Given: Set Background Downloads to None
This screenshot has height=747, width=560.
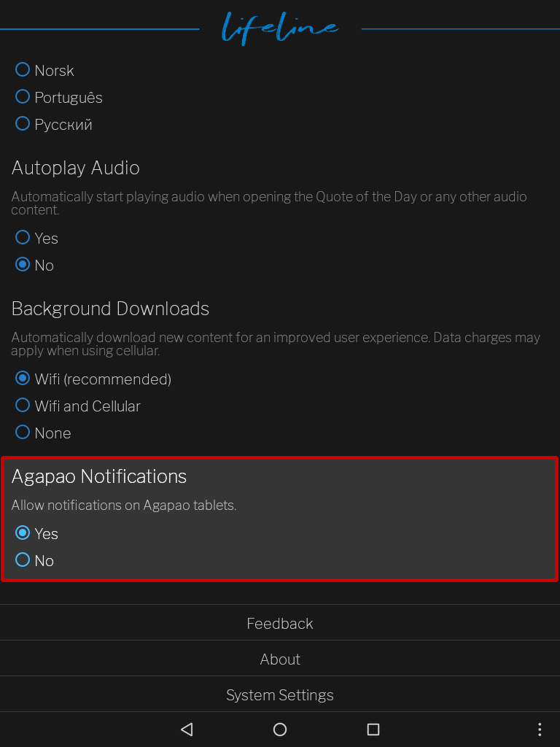Looking at the screenshot, I should tap(43, 433).
